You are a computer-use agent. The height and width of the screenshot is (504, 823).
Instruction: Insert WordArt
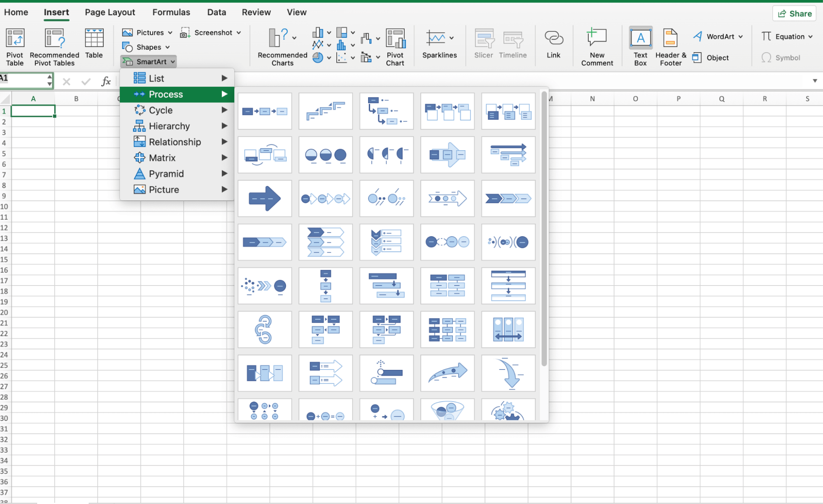pos(717,36)
